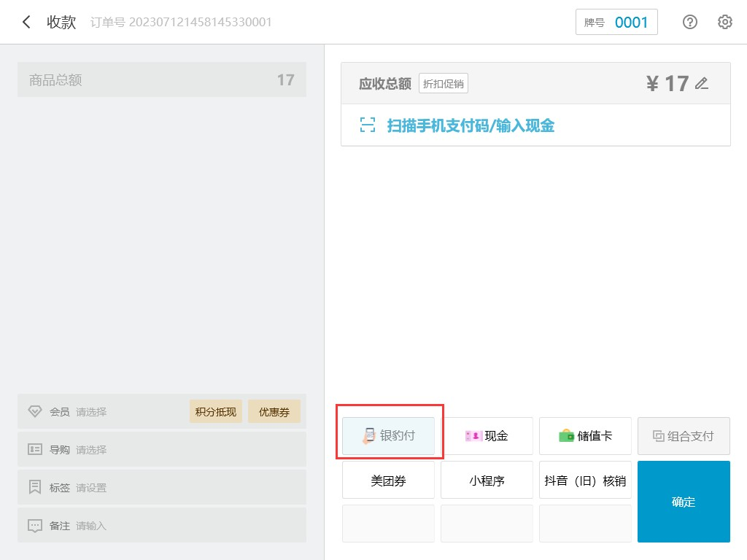Click the 扫描手机支付码/输入现金 input field
The width and height of the screenshot is (747, 560).
pyautogui.click(x=535, y=125)
